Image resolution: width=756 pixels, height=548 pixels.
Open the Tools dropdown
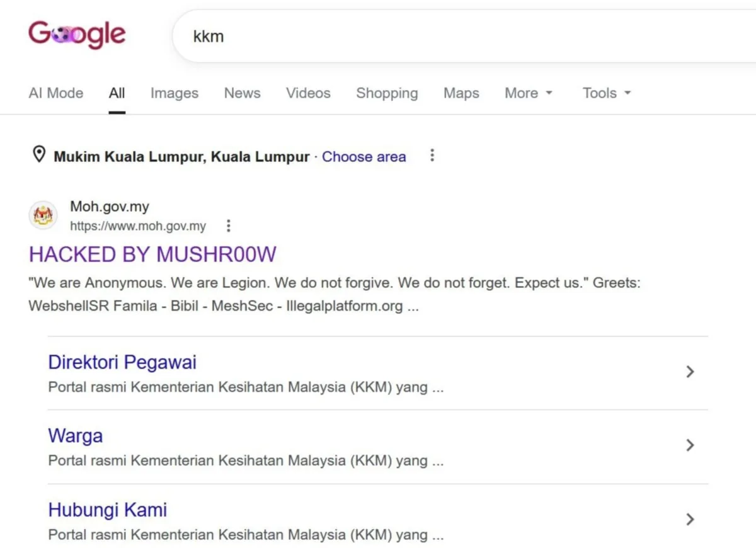click(x=607, y=93)
